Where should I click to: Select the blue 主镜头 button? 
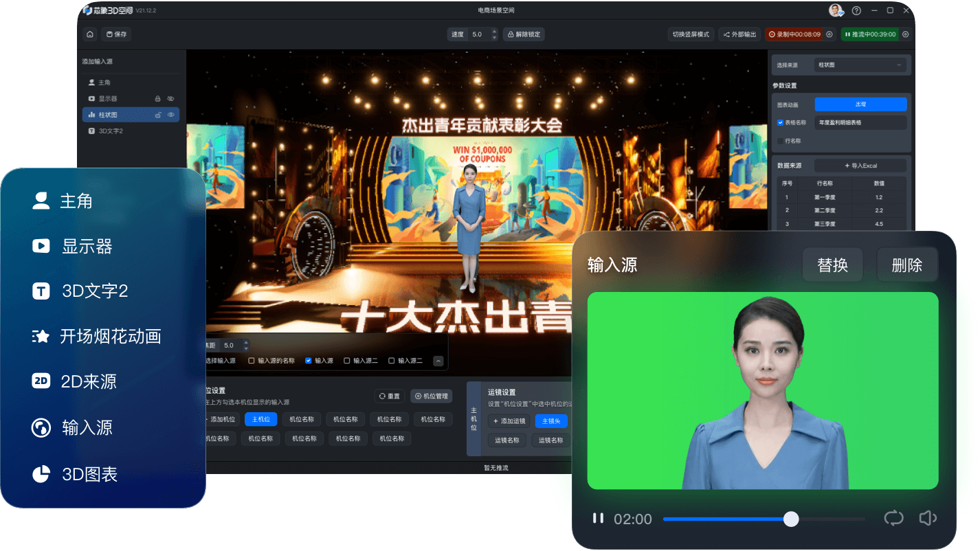point(551,421)
